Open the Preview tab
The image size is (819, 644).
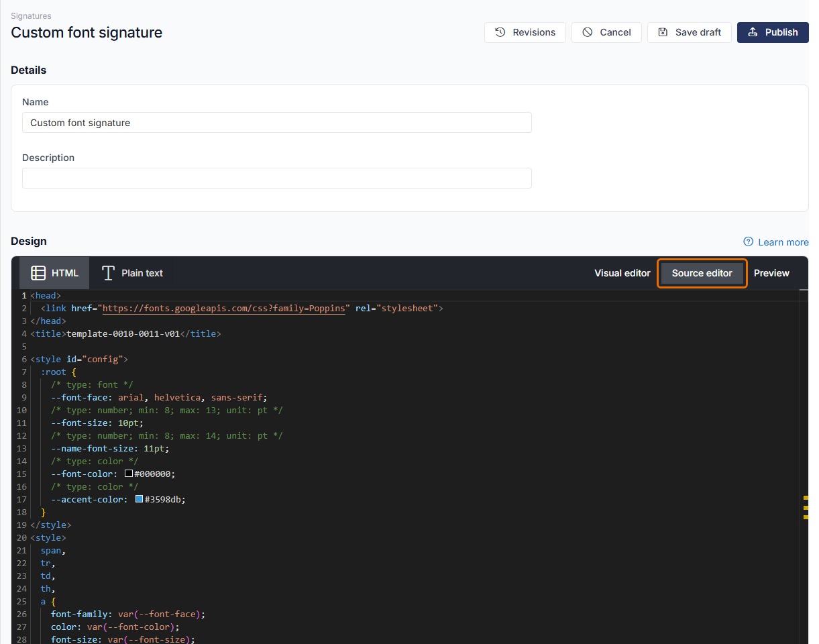771,273
